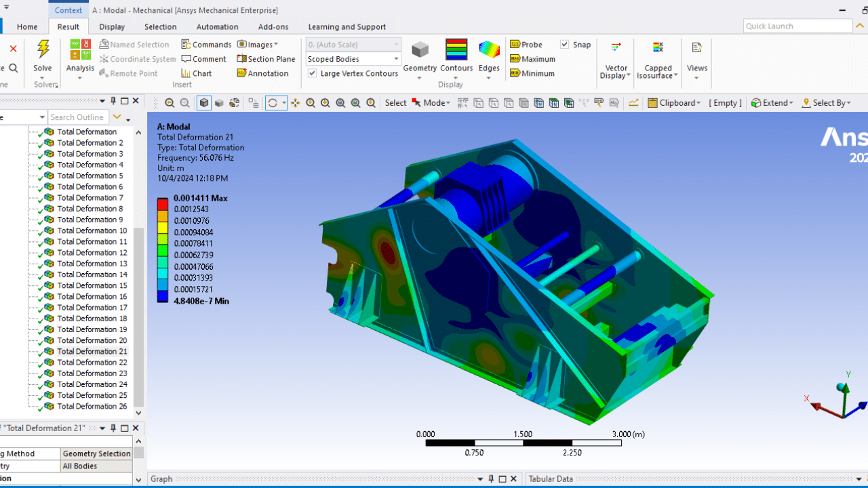Click the dark blue legend color band
Screen dimensions: 868x488
(163, 296)
